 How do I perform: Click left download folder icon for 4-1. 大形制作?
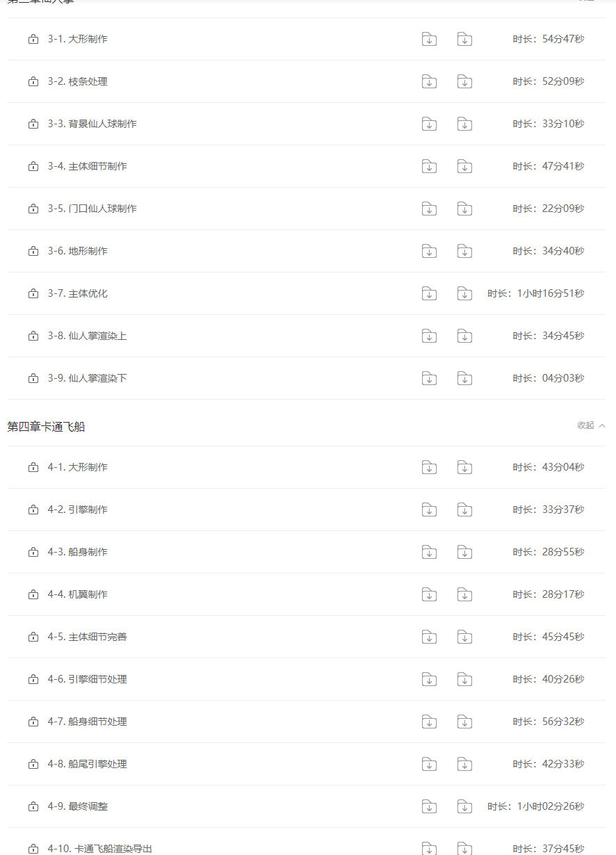coord(429,468)
